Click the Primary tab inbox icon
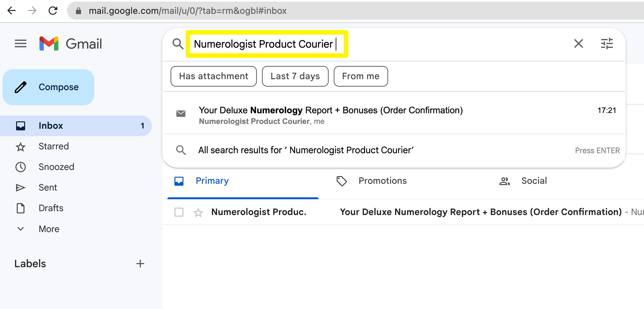This screenshot has height=309, width=644. click(179, 181)
